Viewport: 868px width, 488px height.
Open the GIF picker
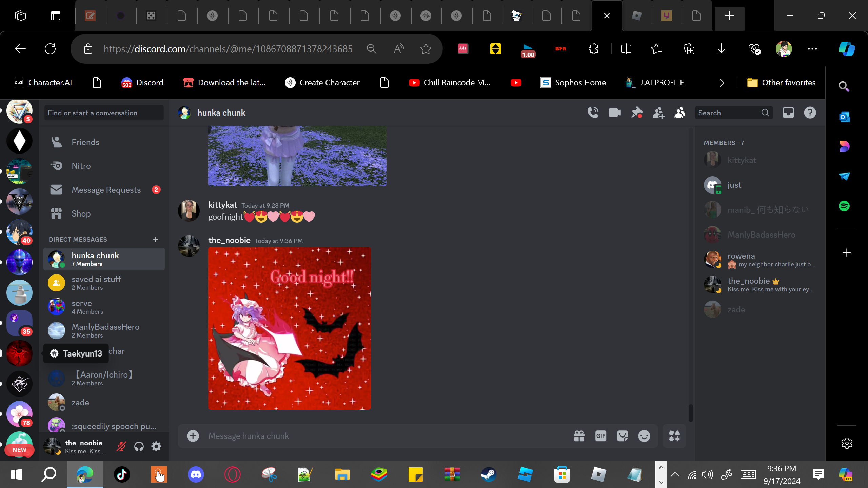pyautogui.click(x=600, y=436)
